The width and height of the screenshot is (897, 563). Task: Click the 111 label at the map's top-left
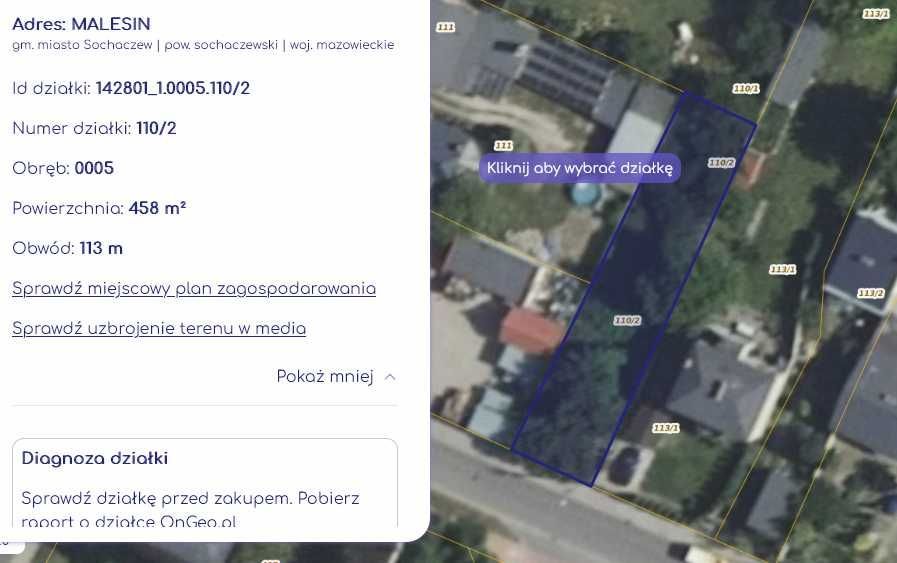[446, 27]
